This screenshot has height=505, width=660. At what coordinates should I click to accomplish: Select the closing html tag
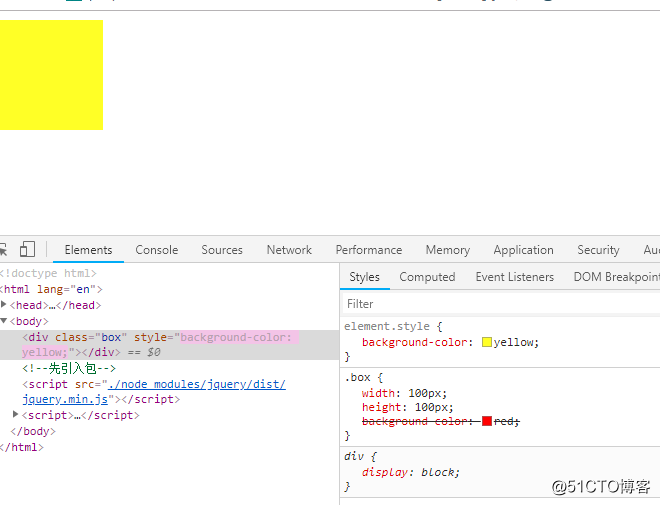[x=21, y=447]
